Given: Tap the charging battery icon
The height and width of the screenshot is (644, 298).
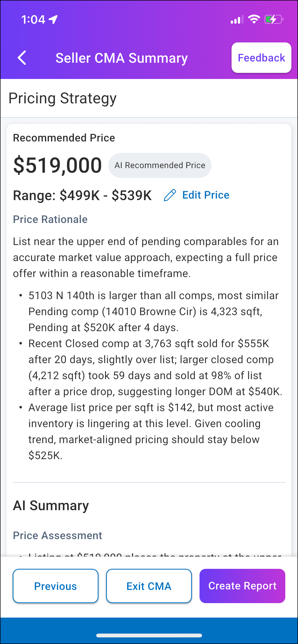Looking at the screenshot, I should click(x=274, y=20).
